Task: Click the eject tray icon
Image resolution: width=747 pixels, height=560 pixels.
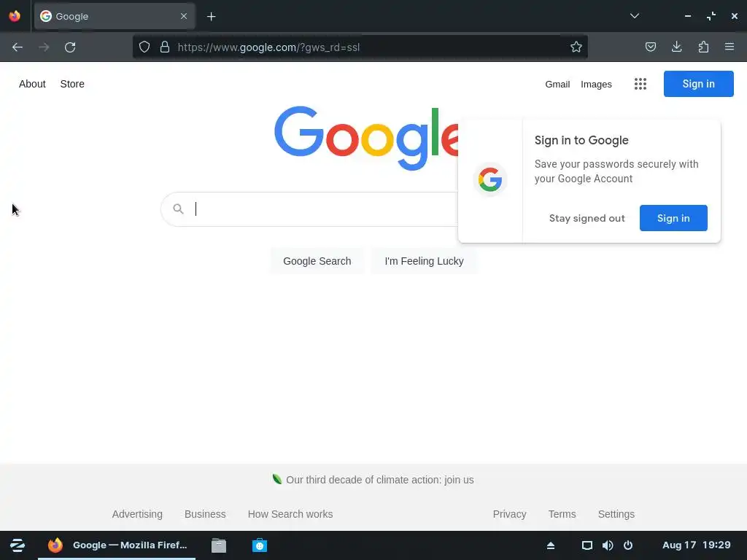Action: click(x=551, y=545)
